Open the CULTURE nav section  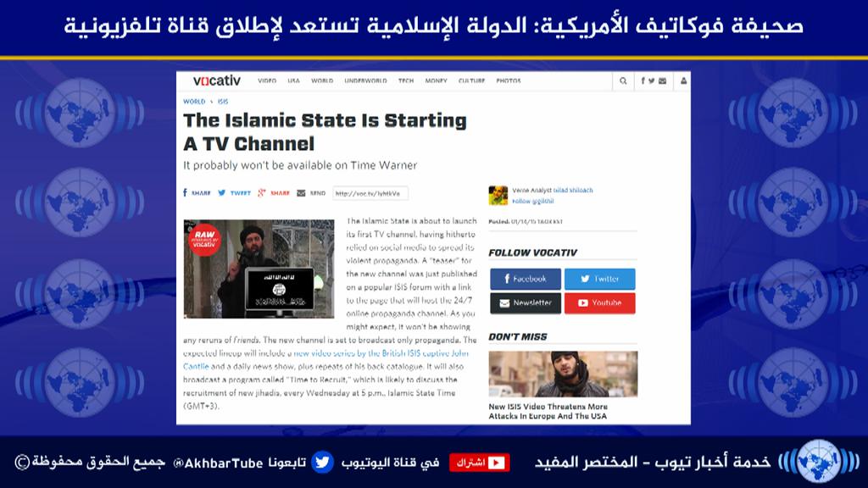[x=471, y=80]
